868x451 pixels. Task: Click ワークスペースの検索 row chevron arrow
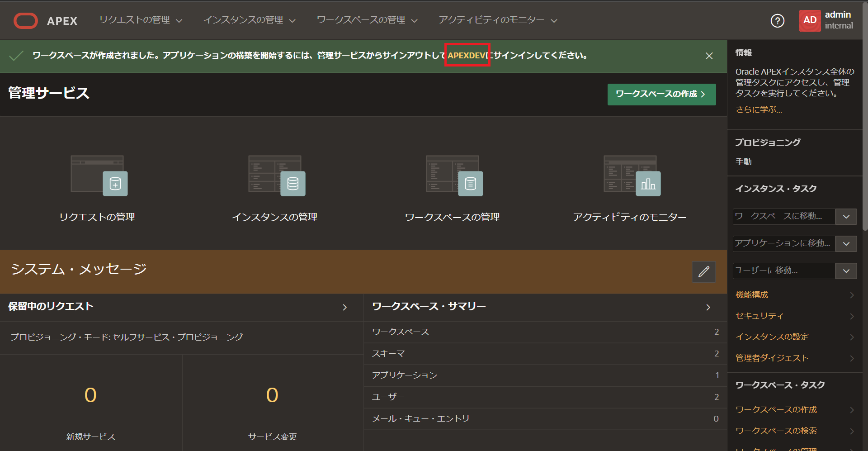(852, 431)
